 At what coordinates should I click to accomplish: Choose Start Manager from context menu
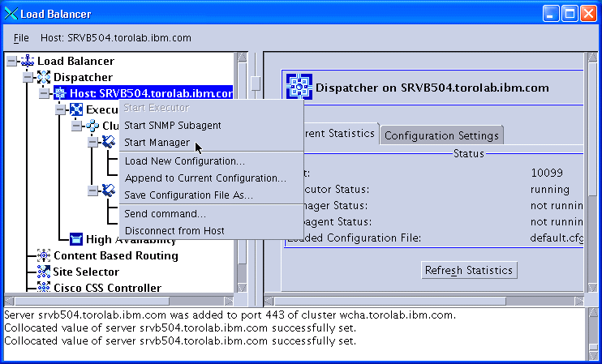pyautogui.click(x=212, y=143)
